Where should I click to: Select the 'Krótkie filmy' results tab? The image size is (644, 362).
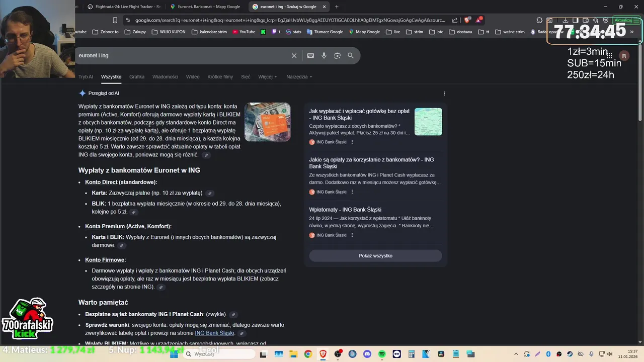[220, 77]
